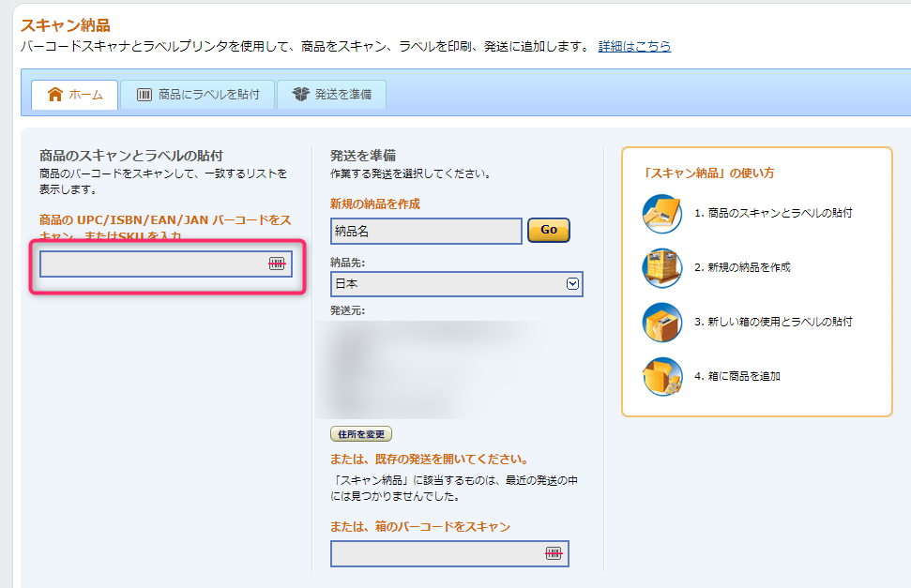Go to the 発送を準備 tab
Screen dimensions: 911x588
[x=331, y=95]
